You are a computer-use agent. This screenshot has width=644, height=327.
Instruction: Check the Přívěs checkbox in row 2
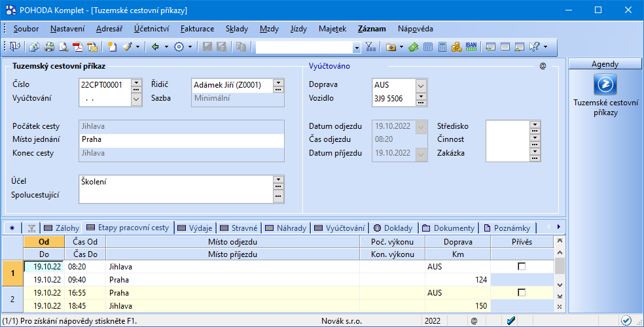click(x=522, y=292)
